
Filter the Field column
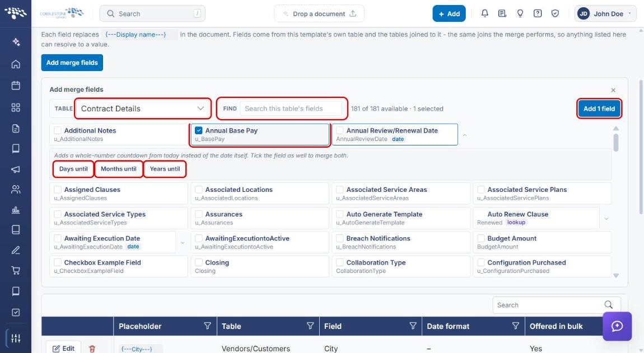(x=413, y=326)
